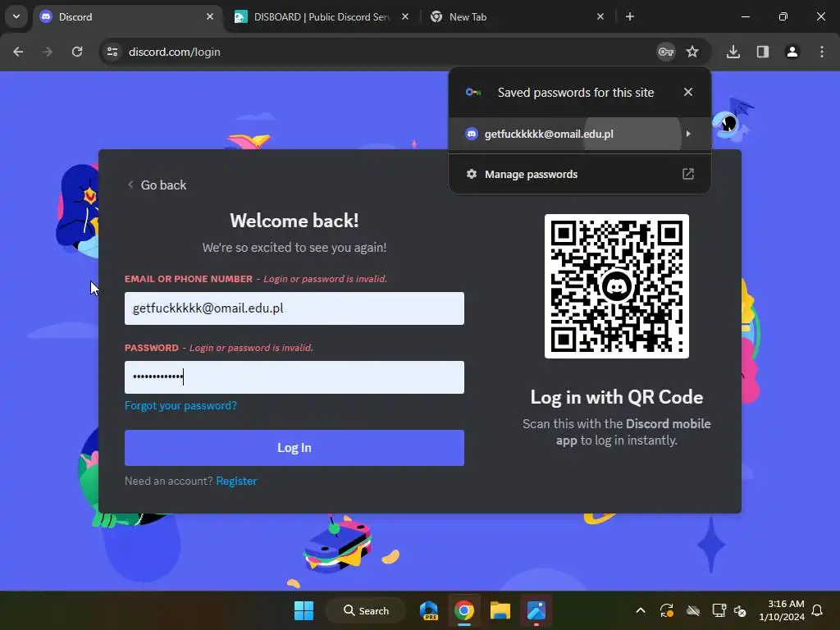Reload the Discord login page
The height and width of the screenshot is (630, 840).
(77, 52)
